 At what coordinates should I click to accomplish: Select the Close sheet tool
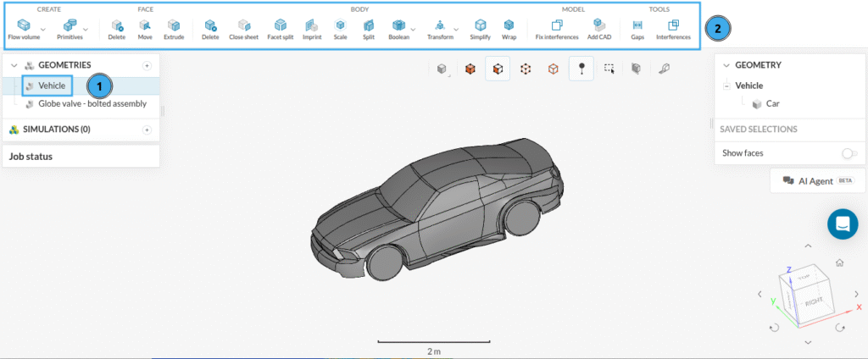pos(243,29)
